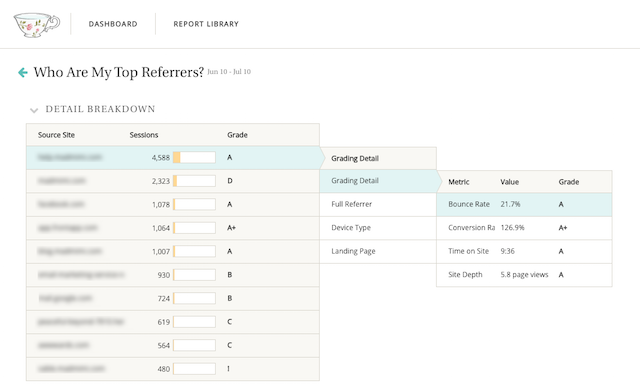The image size is (640, 384).
Task: Click the Jun 10 - Jul 10 date range
Action: [x=229, y=72]
